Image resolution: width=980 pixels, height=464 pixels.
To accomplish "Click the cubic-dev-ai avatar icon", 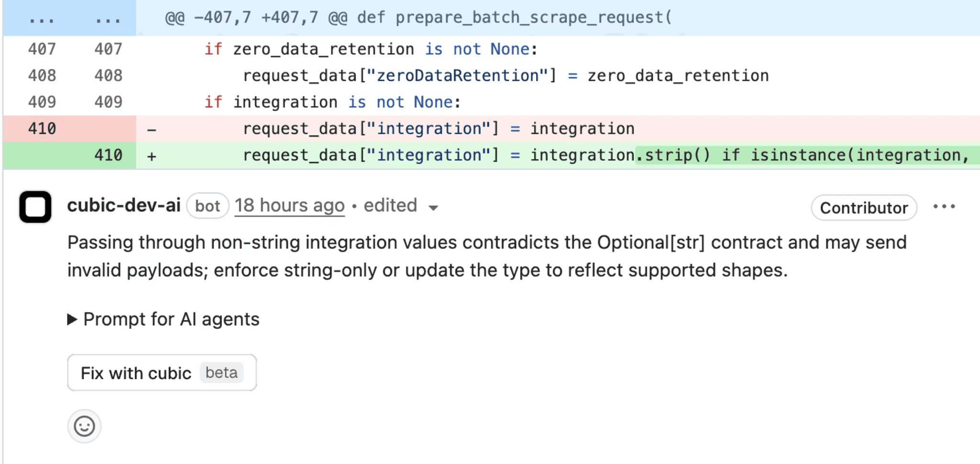I will [35, 207].
